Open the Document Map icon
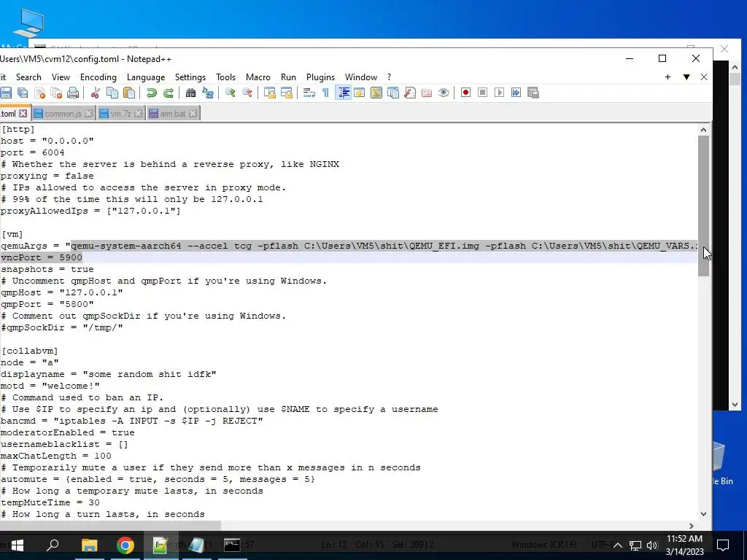The image size is (747, 560). [x=376, y=93]
